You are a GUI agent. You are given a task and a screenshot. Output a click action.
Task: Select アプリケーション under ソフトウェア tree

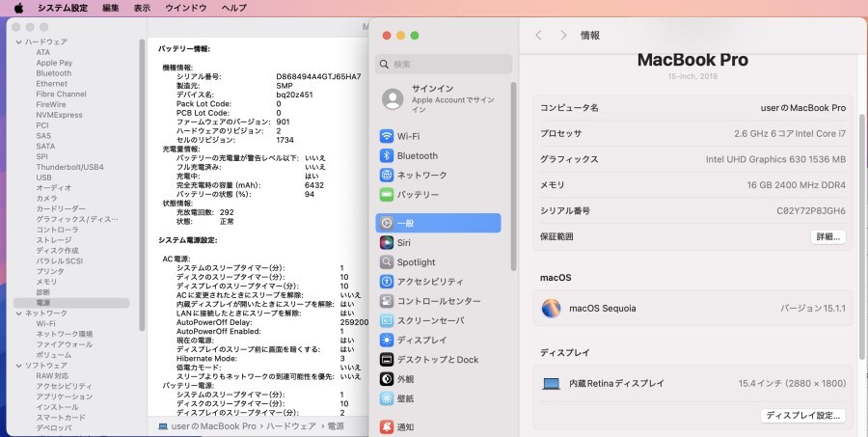65,396
